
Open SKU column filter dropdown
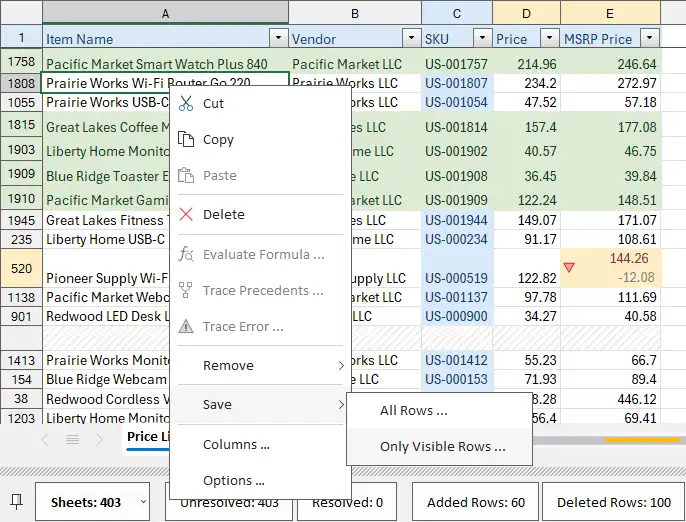(x=482, y=38)
